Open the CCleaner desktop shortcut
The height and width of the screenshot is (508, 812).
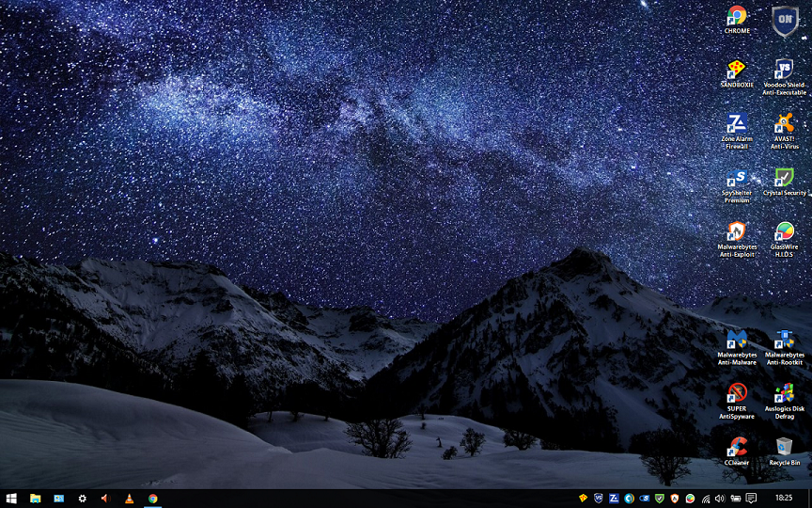737,451
